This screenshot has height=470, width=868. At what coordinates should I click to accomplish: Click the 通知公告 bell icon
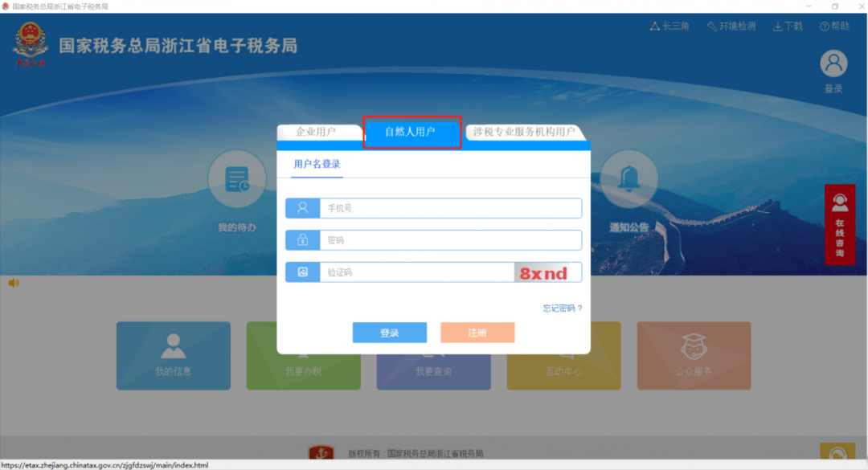(x=628, y=179)
